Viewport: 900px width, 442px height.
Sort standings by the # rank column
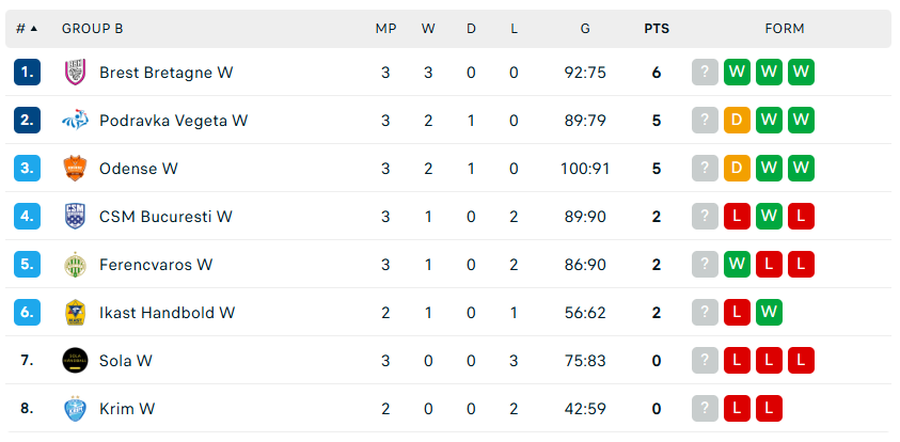[x=27, y=29]
